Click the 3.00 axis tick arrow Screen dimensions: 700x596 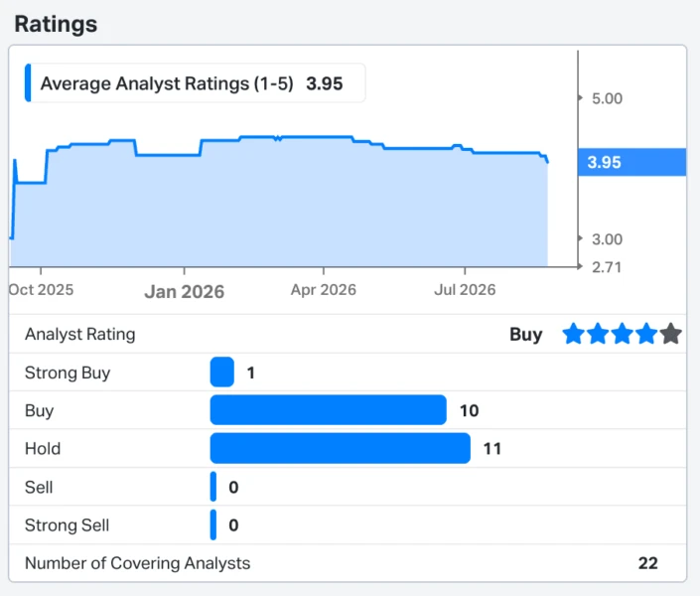(x=581, y=238)
